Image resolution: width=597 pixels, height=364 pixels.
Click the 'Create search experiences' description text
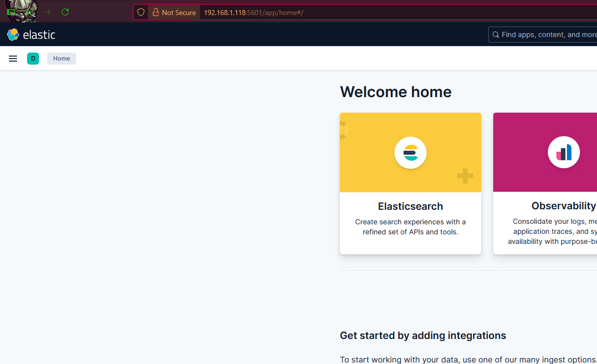click(x=411, y=227)
